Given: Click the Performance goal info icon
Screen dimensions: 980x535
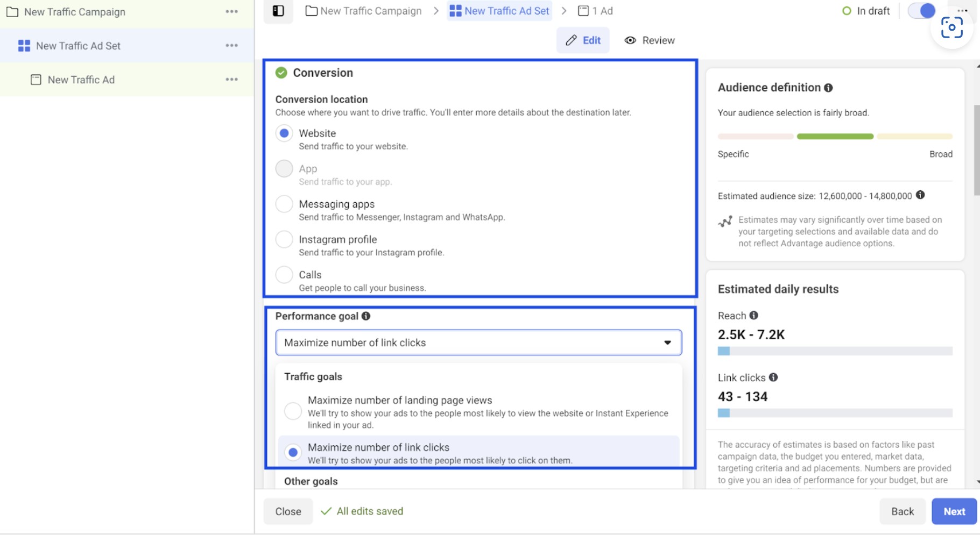Looking at the screenshot, I should pos(366,316).
